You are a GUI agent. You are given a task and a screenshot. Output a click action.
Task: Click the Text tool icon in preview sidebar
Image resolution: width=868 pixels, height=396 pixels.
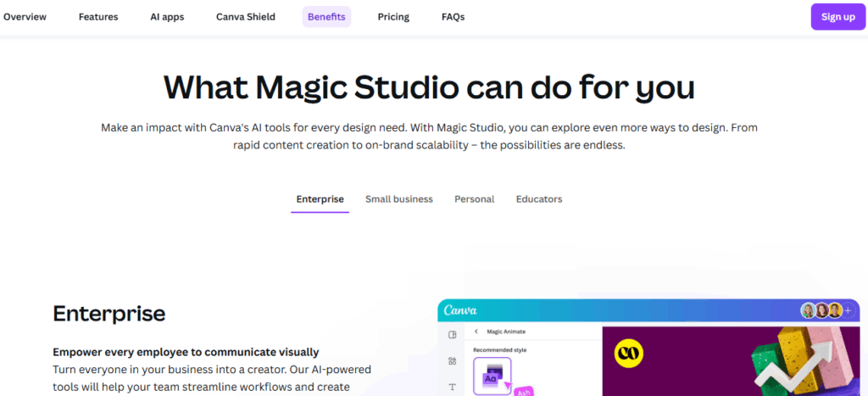coord(453,388)
